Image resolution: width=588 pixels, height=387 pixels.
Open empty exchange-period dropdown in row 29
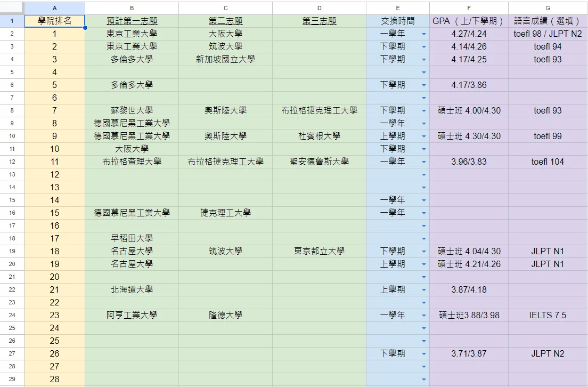tap(424, 379)
